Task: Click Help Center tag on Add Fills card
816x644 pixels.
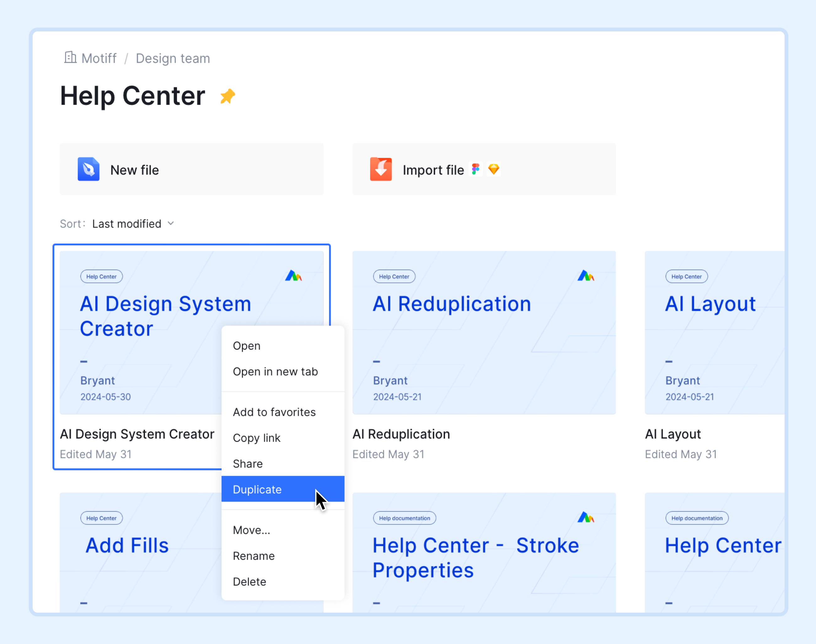Action: [101, 518]
